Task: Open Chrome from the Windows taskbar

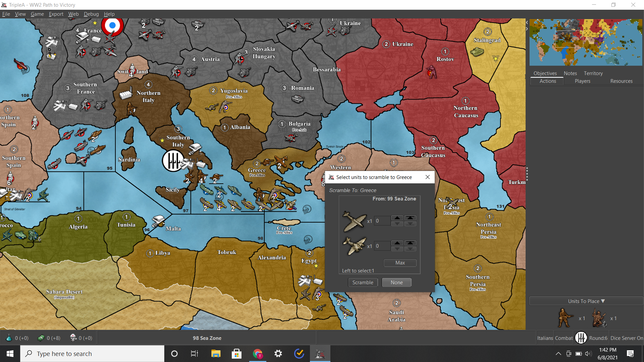Action: pyautogui.click(x=258, y=354)
